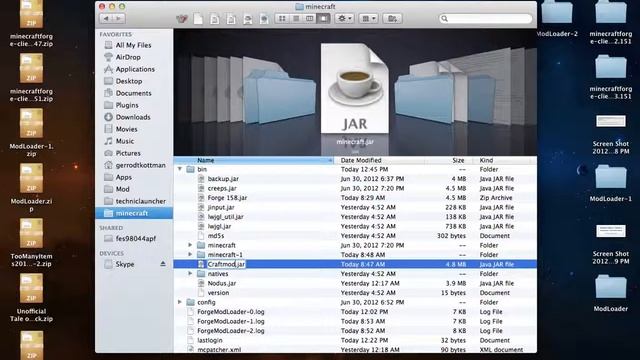Click the blank white document toolbar icon
The width and height of the screenshot is (640, 360).
tap(198, 19)
